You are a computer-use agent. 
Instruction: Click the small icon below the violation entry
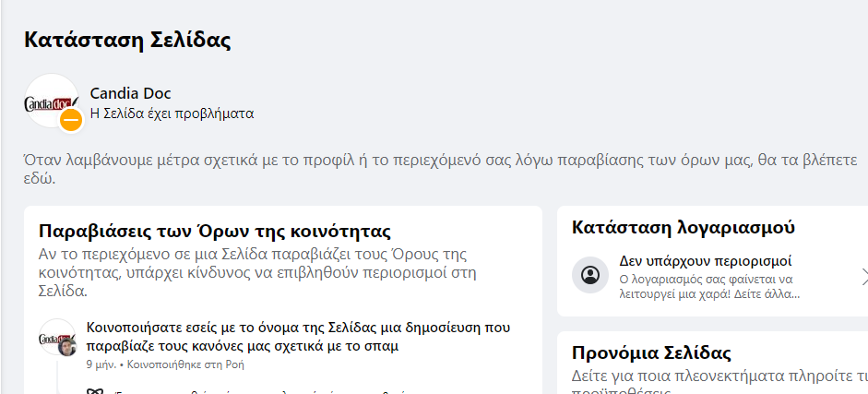tap(93, 392)
